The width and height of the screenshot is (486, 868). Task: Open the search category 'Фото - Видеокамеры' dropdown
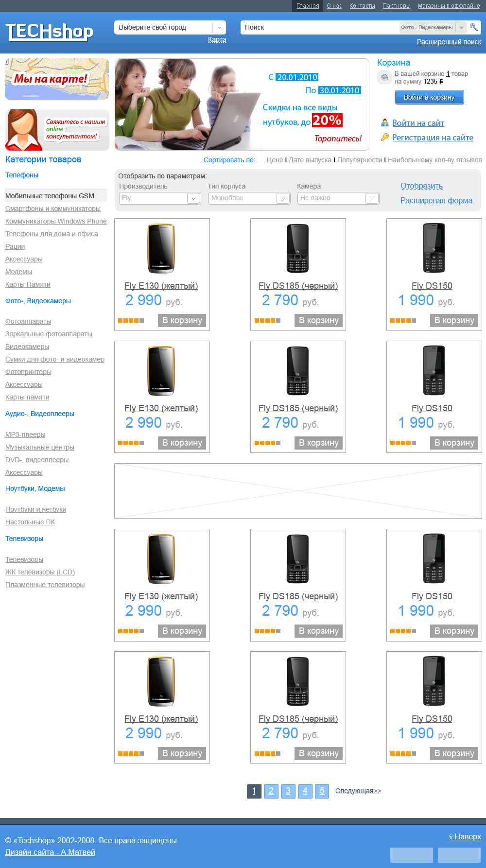click(461, 28)
